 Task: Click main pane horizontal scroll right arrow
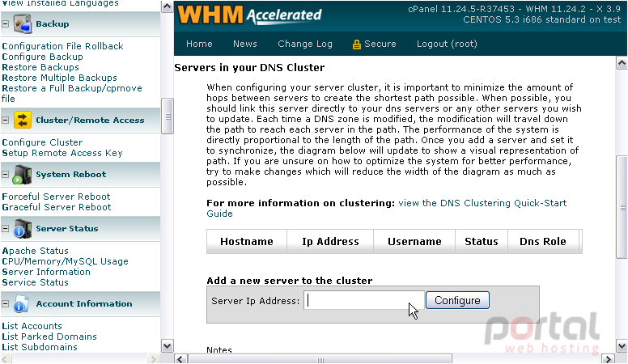pos(609,359)
